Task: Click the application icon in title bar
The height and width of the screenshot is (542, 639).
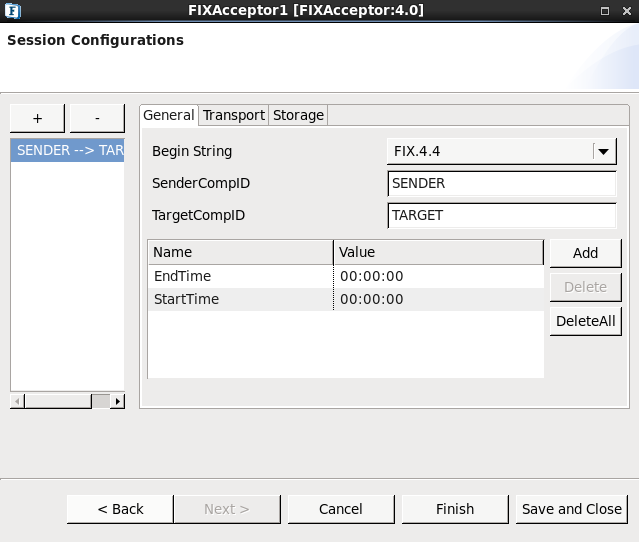Action: point(13,11)
